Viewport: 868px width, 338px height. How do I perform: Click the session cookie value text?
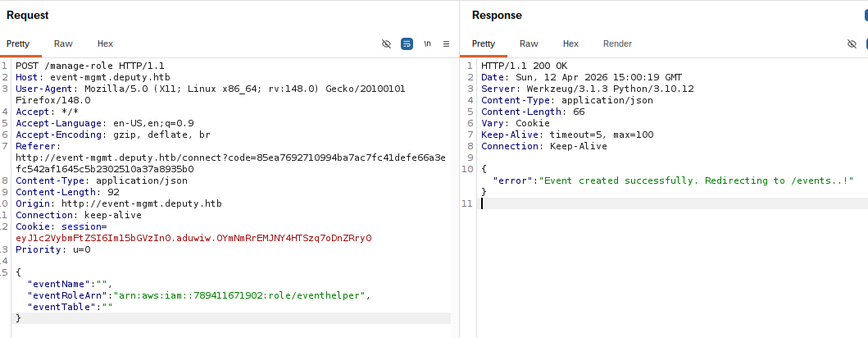193,238
